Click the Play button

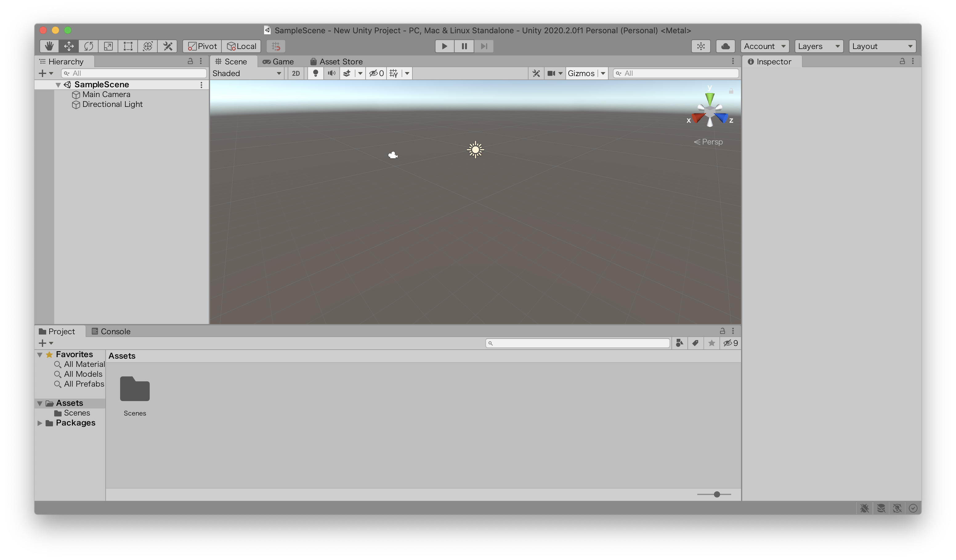(x=444, y=46)
